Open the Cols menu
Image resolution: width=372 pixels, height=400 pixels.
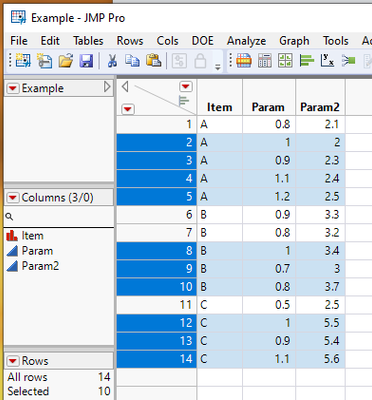click(x=167, y=41)
